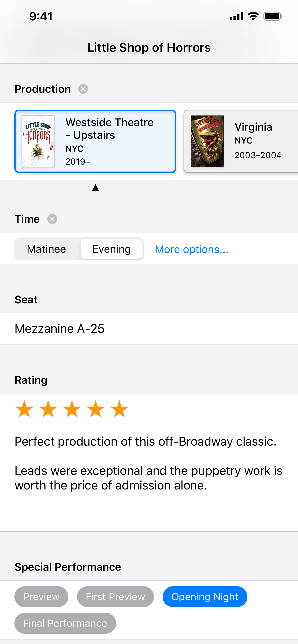Select the Evening segment

coord(111,249)
